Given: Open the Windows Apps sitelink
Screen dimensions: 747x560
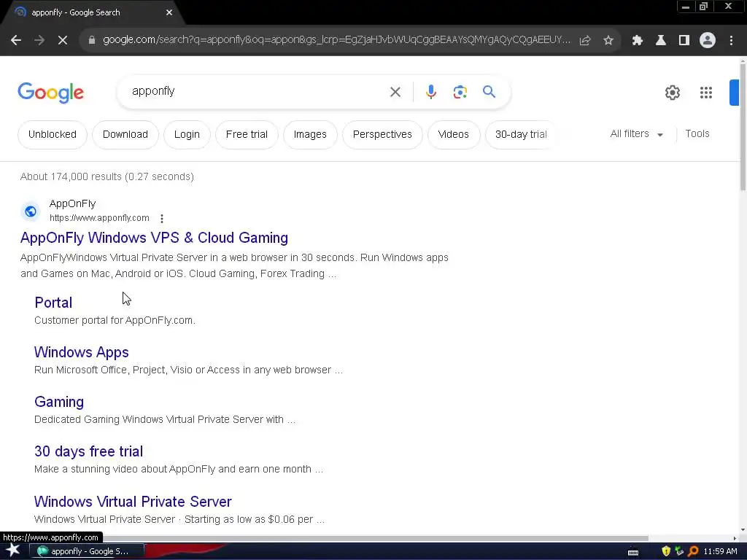Looking at the screenshot, I should [82, 352].
